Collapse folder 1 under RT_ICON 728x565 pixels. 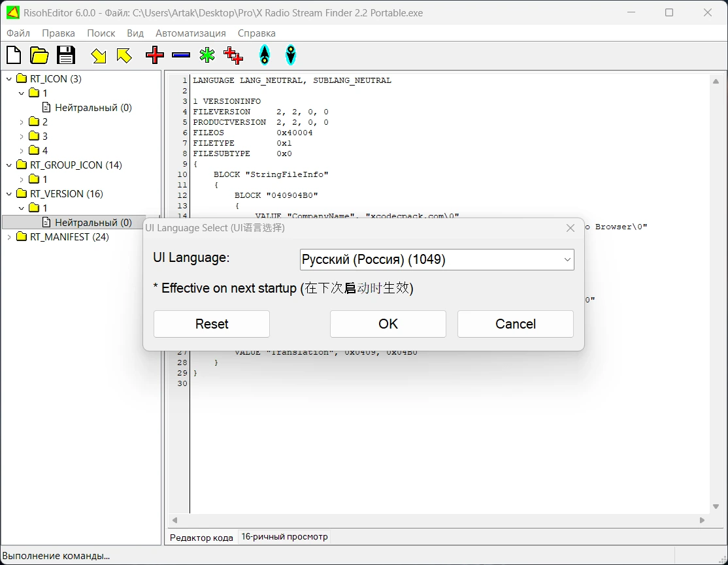point(22,93)
